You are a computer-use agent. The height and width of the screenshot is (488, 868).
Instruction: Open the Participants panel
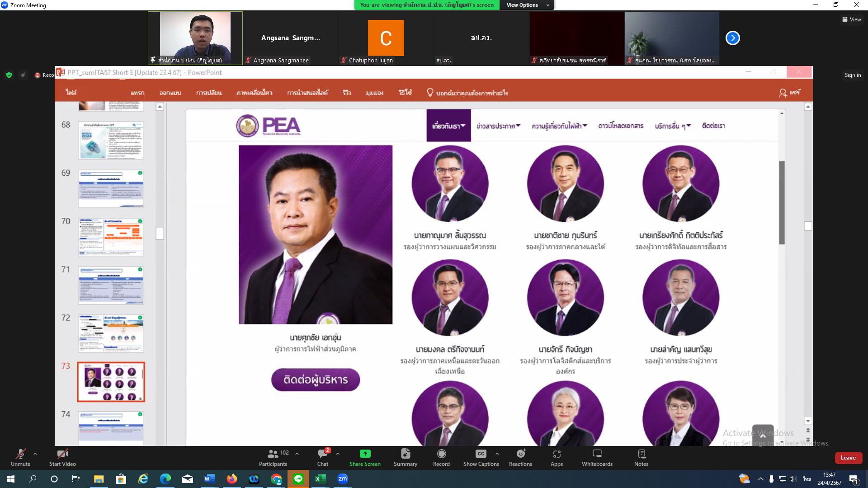click(x=273, y=457)
